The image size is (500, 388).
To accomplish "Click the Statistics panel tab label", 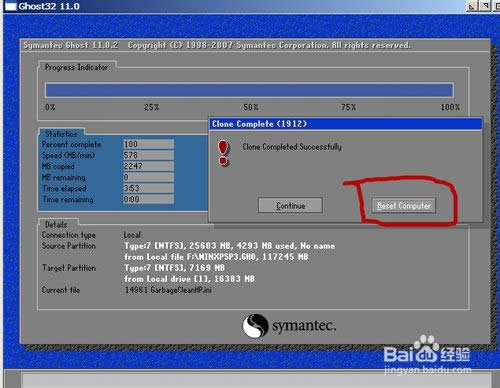I will pyautogui.click(x=61, y=134).
